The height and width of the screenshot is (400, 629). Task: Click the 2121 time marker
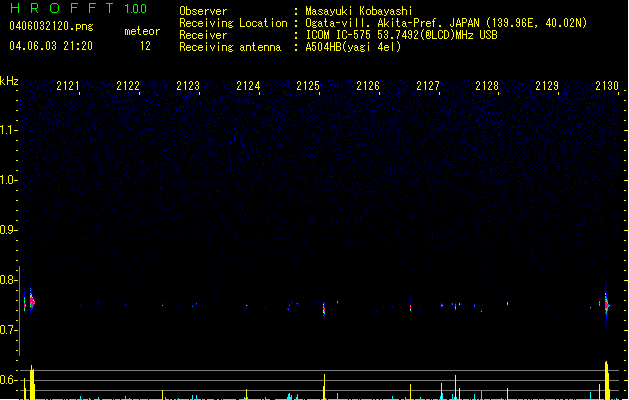(x=68, y=86)
